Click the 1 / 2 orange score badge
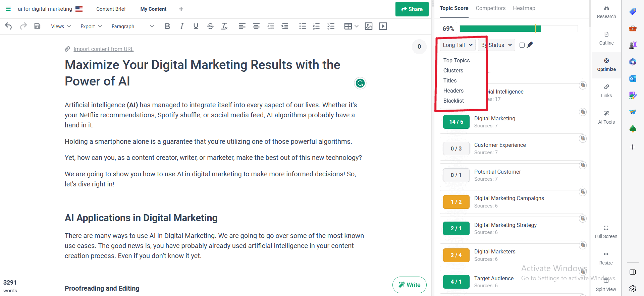This screenshot has height=296, width=644. pyautogui.click(x=456, y=202)
